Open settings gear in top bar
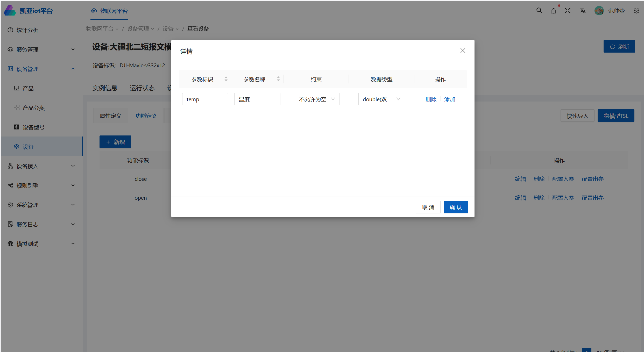The width and height of the screenshot is (644, 352). point(636,11)
